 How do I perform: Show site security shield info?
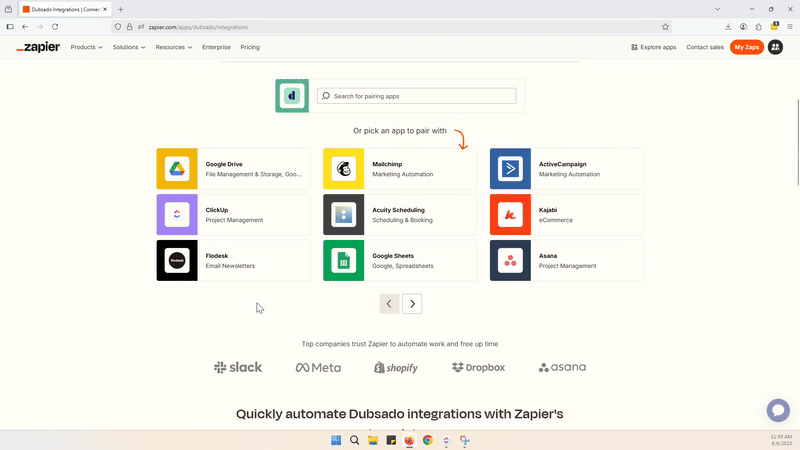pyautogui.click(x=118, y=27)
